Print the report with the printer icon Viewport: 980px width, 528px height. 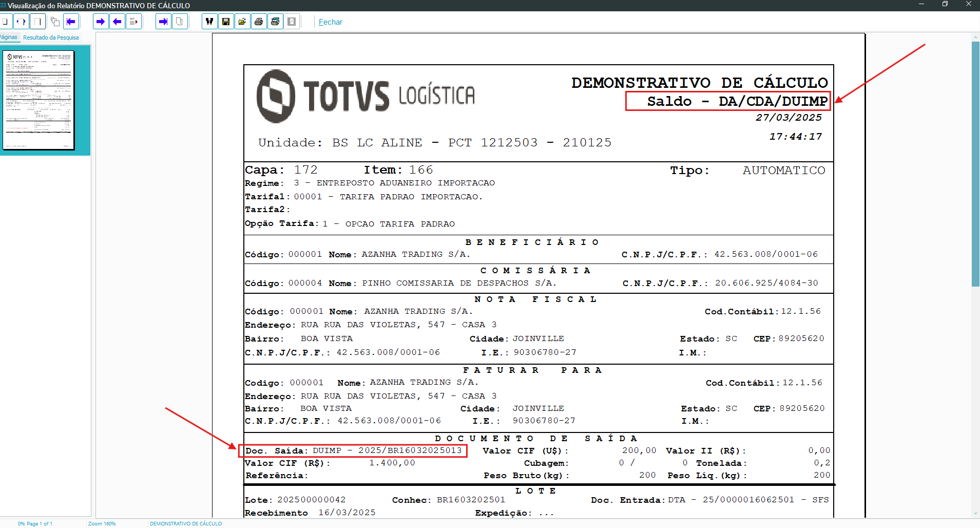(x=259, y=22)
